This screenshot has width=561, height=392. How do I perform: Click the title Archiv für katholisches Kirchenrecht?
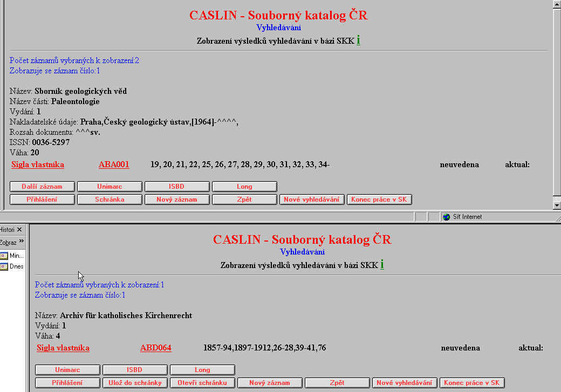[x=126, y=315]
